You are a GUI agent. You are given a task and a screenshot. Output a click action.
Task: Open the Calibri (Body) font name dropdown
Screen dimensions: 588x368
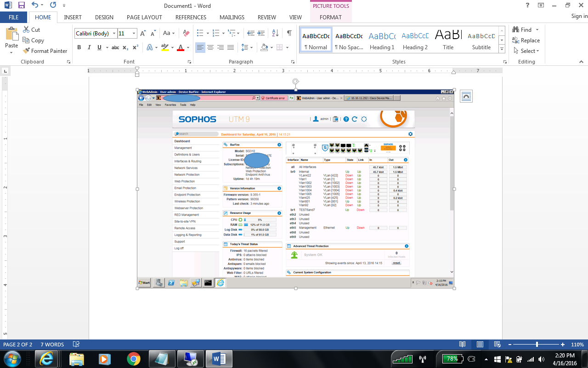(x=113, y=33)
